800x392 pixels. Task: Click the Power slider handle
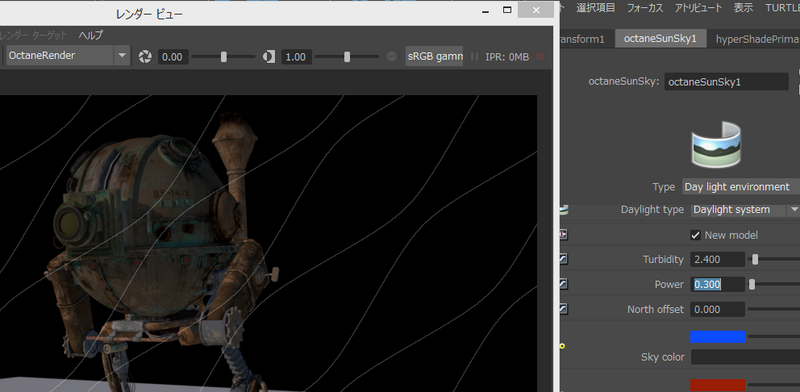point(752,284)
